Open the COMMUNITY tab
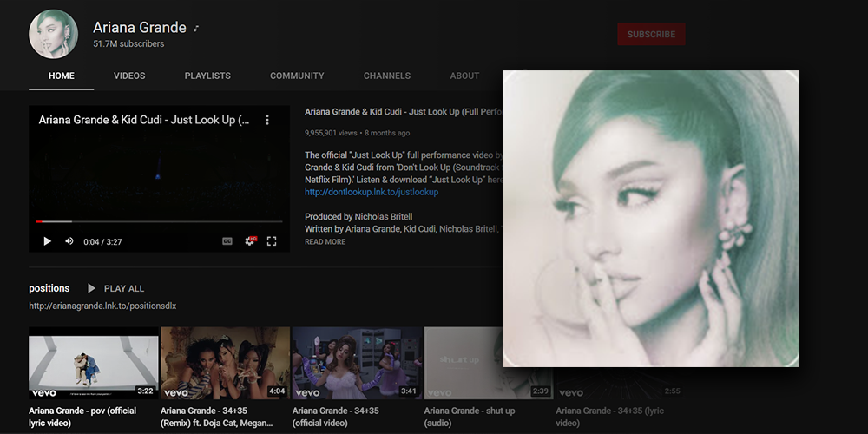Image resolution: width=868 pixels, height=434 pixels. point(297,76)
